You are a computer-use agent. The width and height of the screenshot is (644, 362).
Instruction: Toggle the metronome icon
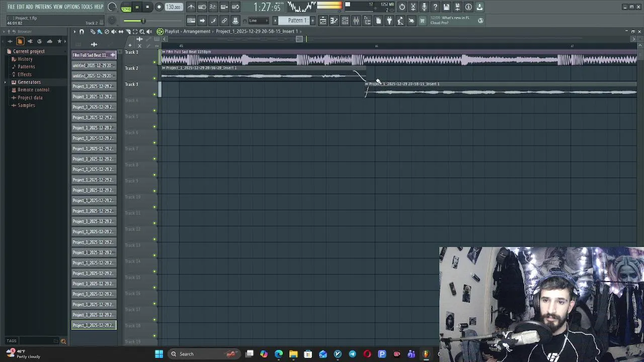191,7
